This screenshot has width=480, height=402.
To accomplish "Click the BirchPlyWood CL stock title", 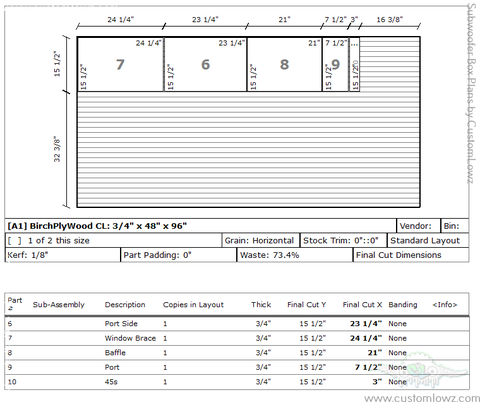I will click(x=97, y=226).
